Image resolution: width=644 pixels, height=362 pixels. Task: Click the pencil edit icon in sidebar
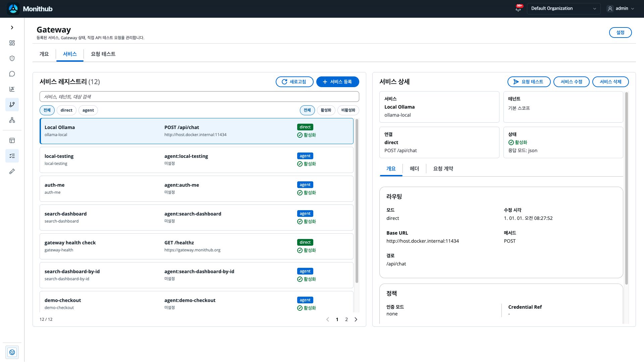12,171
